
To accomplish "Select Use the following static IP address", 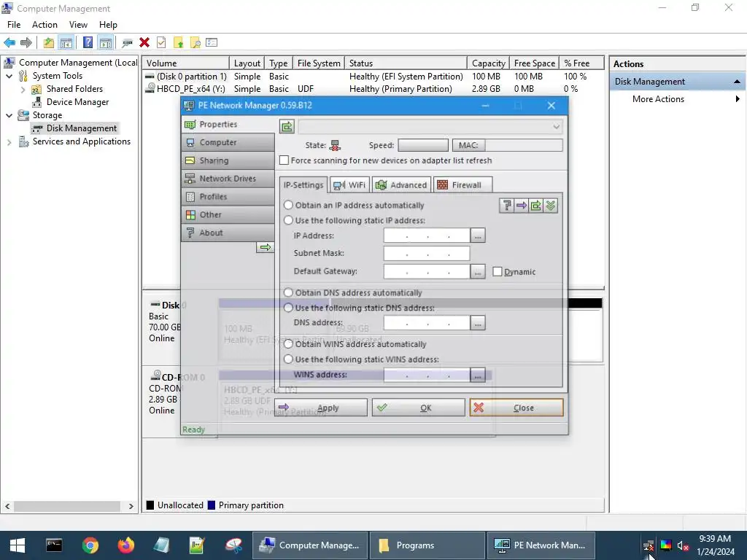I will point(288,220).
